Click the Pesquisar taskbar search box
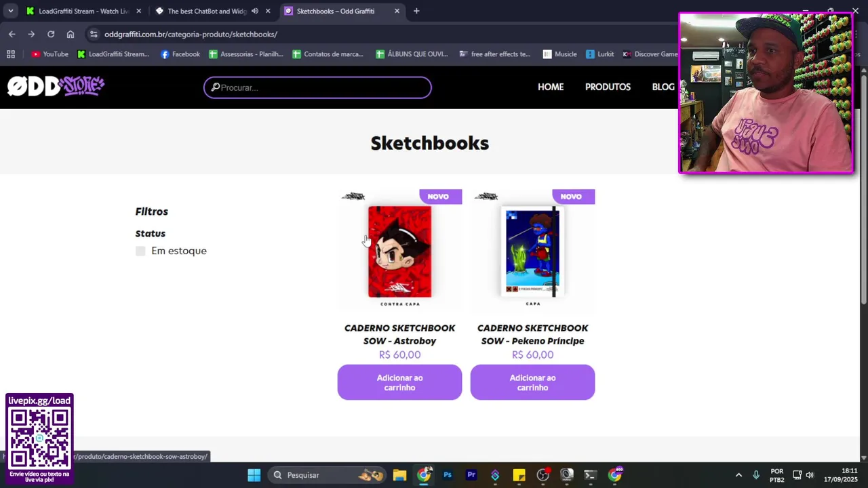 click(328, 475)
